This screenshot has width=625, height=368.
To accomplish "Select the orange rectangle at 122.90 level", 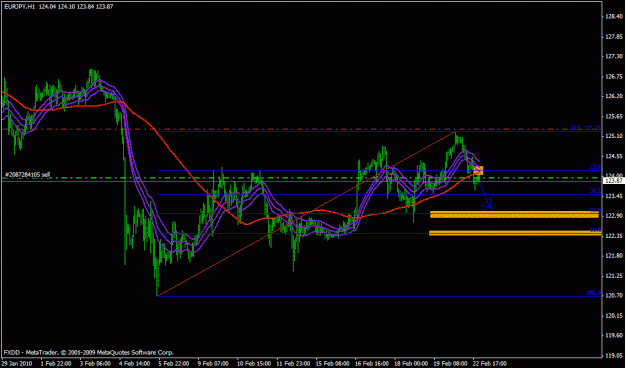I will click(514, 215).
